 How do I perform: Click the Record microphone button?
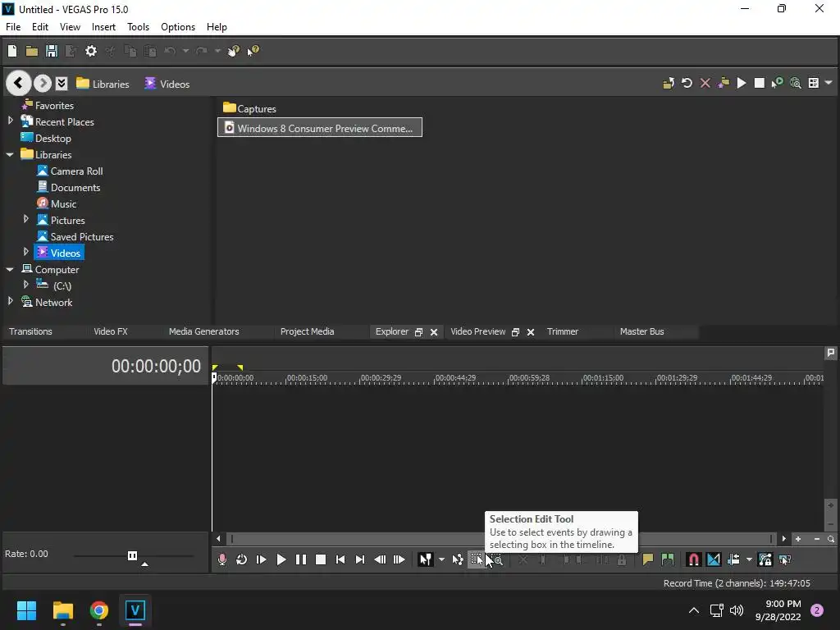coord(221,559)
